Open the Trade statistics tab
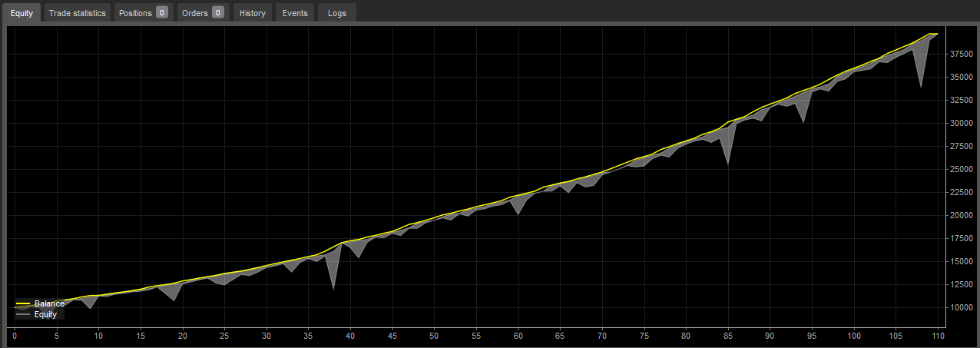The width and height of the screenshot is (980, 348). [78, 13]
